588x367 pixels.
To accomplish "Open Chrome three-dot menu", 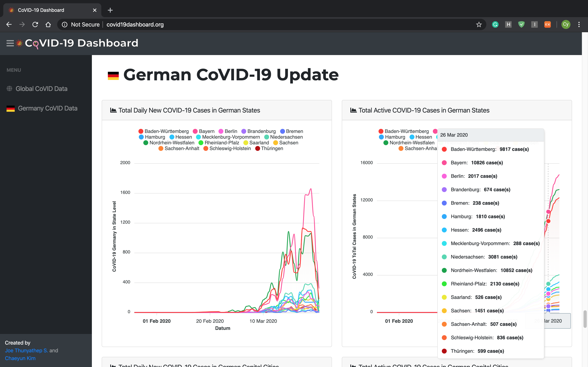I will (579, 24).
